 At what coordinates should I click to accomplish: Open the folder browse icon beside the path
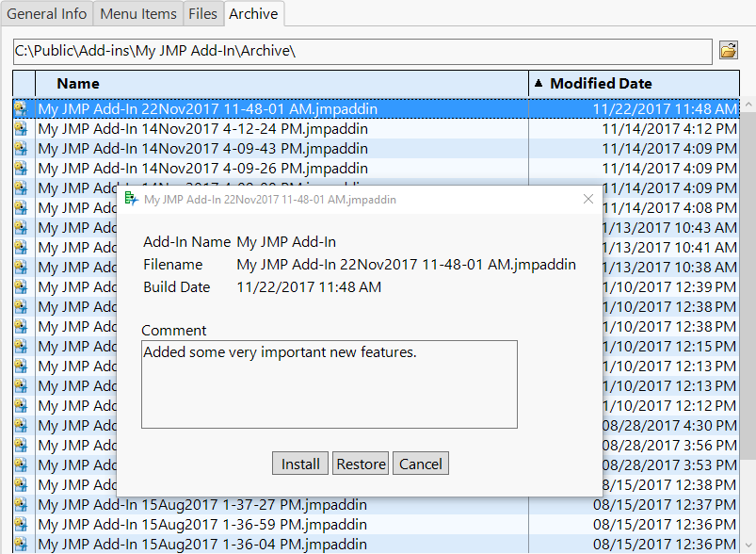tap(728, 51)
